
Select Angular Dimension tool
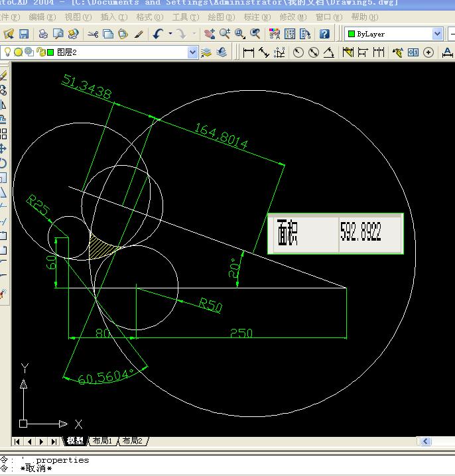328,52
